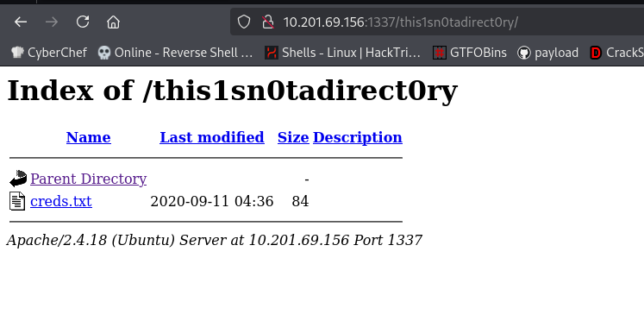Screen dimensions: 644x321
Task: Open the Online - Reverse Shell bookmark
Action: (x=175, y=53)
